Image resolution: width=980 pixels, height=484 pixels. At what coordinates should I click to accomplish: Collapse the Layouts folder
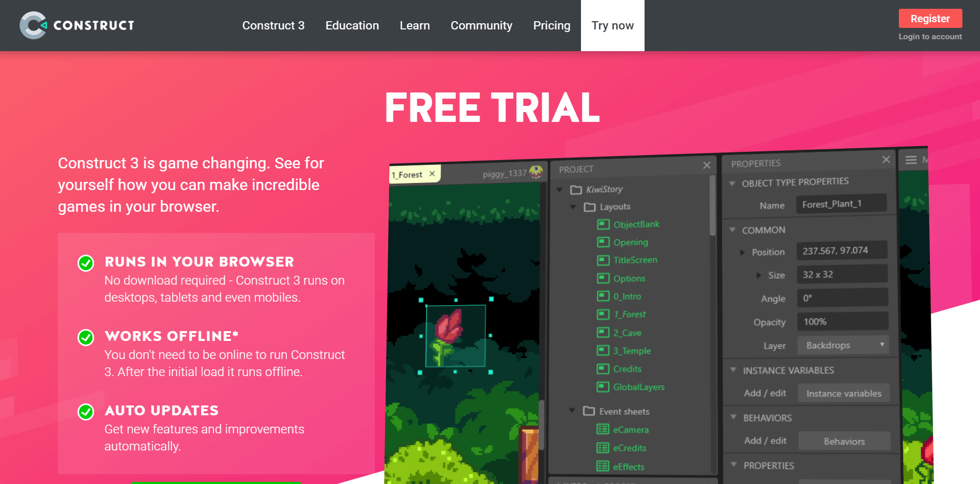[x=573, y=207]
